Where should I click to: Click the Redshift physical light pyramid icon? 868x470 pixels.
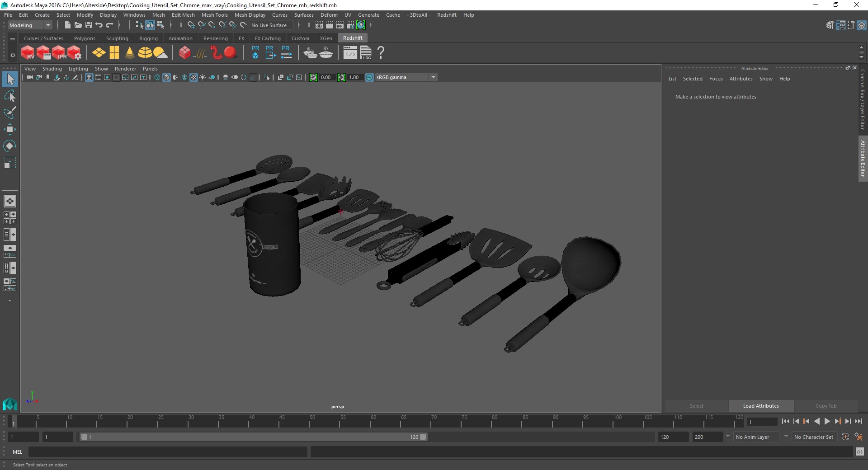point(130,53)
